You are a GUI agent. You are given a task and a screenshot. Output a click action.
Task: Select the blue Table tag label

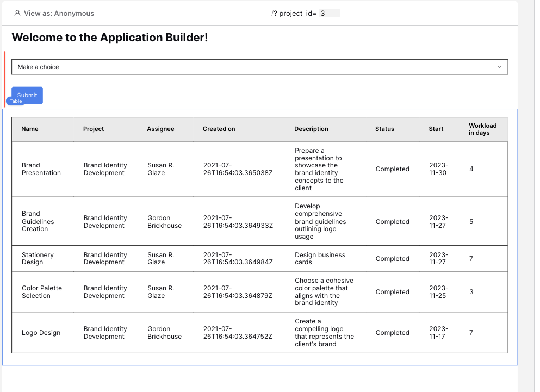tap(15, 101)
